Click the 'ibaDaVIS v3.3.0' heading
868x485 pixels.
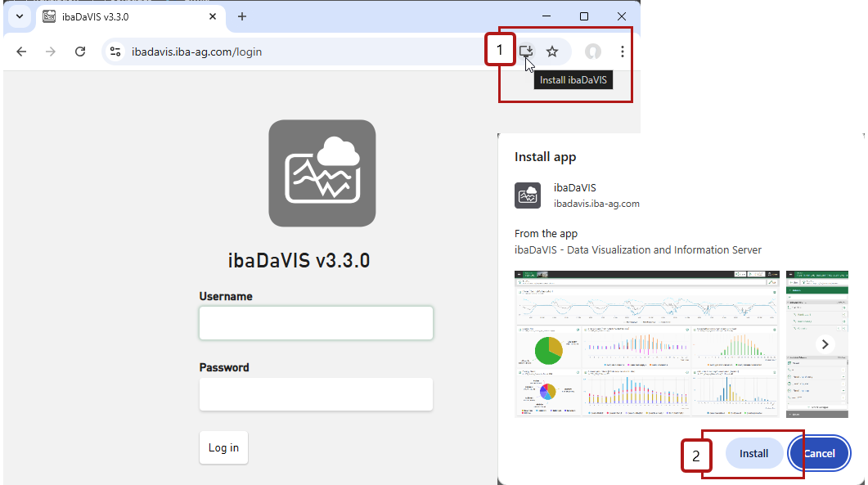coord(299,260)
